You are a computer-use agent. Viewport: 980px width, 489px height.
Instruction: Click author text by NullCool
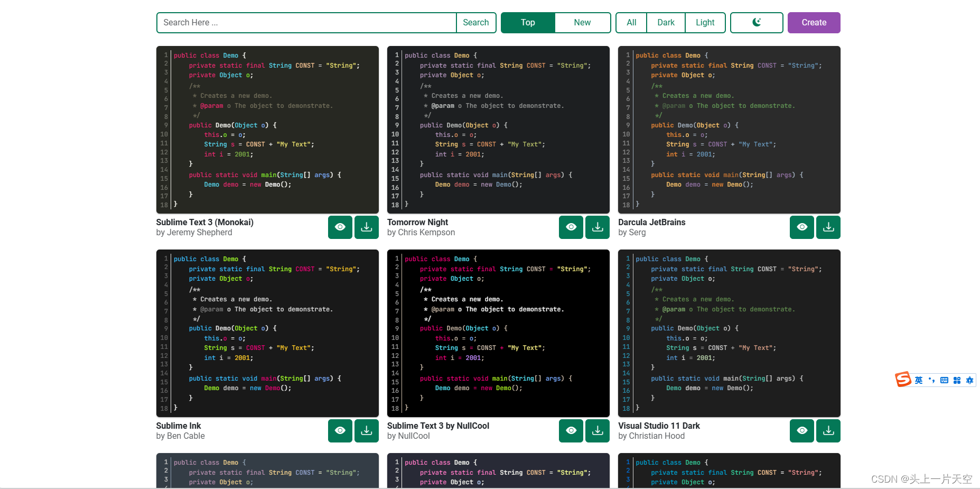click(408, 436)
